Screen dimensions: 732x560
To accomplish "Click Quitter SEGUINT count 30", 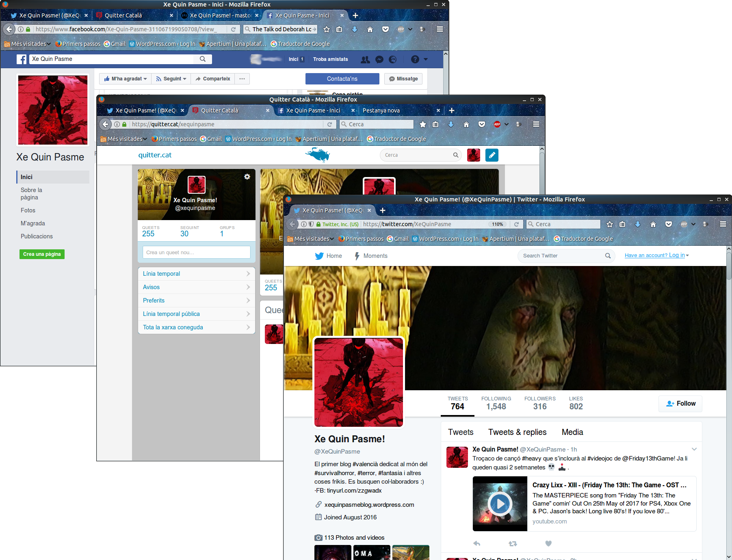I will (x=184, y=234).
